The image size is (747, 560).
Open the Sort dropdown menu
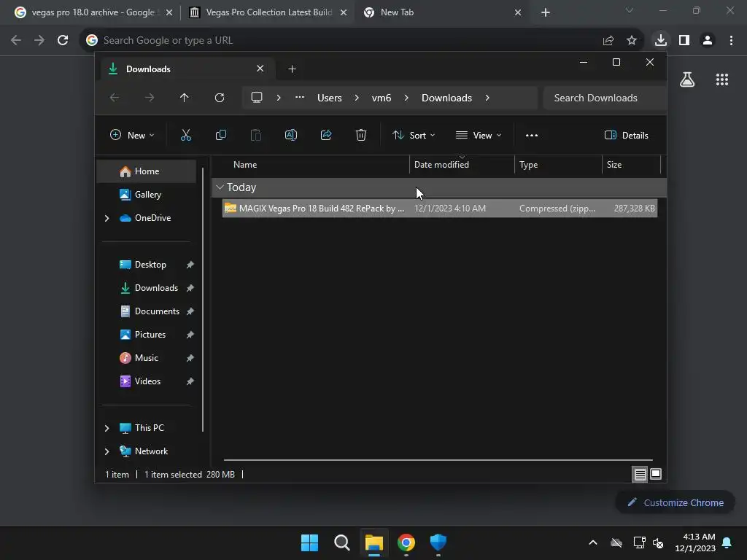[x=413, y=135]
